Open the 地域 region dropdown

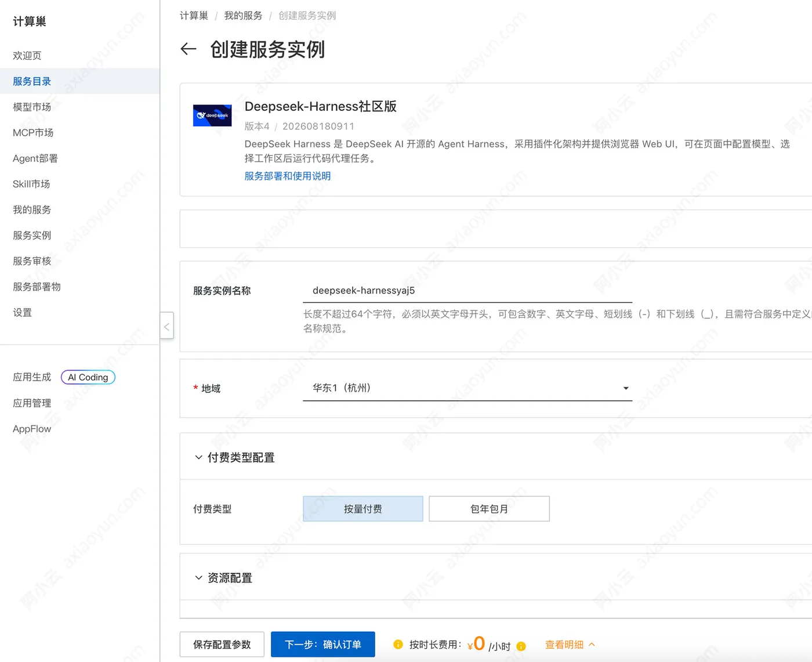(467, 388)
